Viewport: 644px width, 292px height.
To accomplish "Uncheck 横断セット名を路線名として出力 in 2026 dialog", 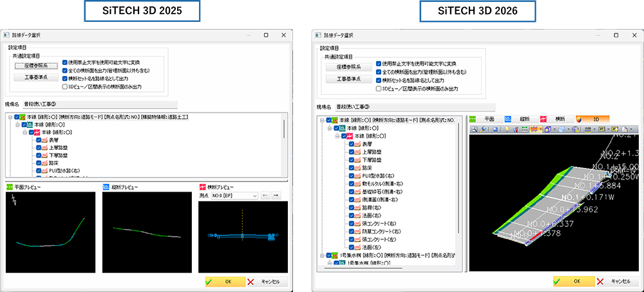I will (378, 80).
